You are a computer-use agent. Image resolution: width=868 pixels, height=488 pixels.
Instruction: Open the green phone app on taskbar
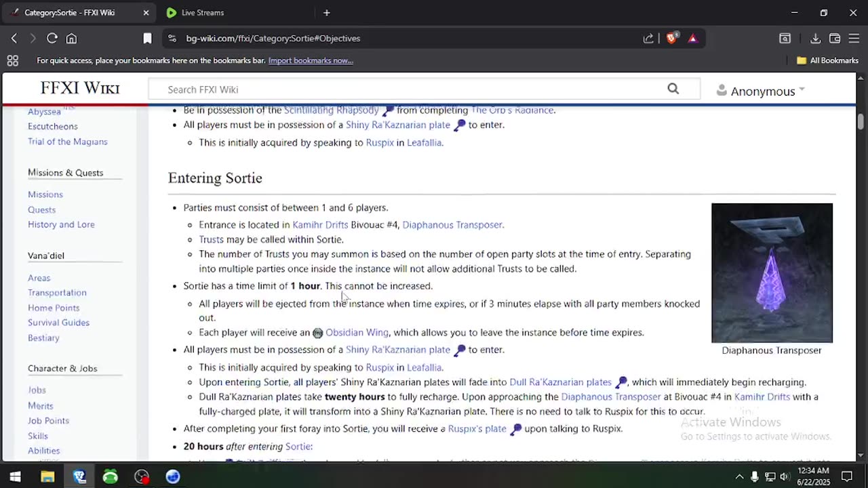110,476
